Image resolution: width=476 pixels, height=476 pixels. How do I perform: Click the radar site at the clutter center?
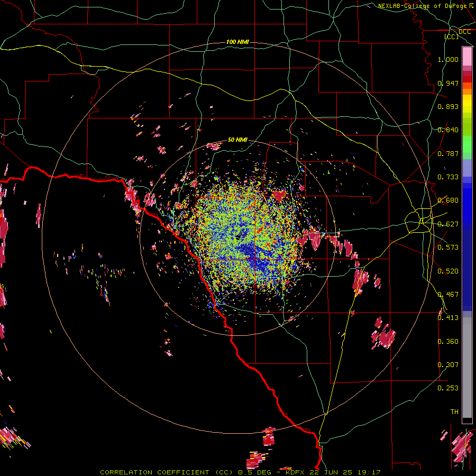click(240, 237)
